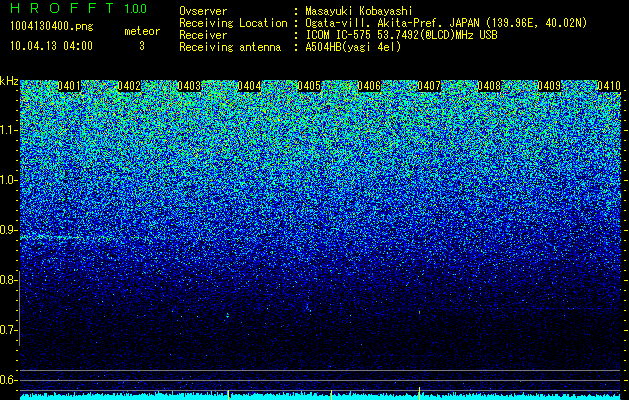Click the "meteor" count label

tap(142, 31)
